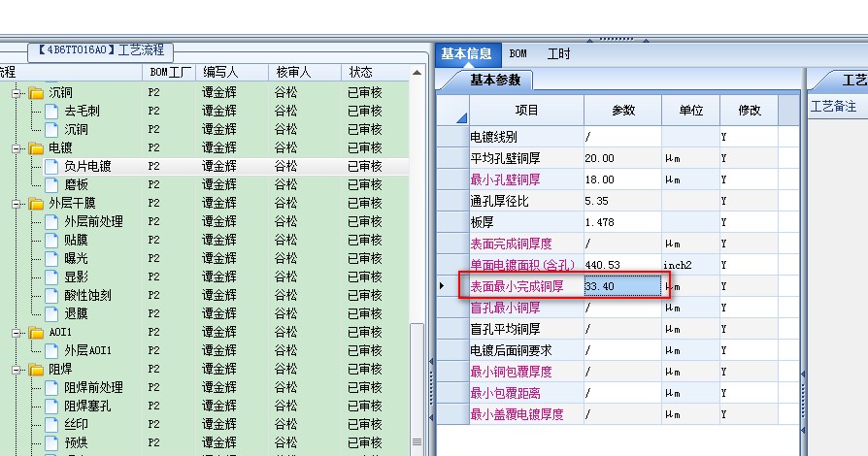Switch to the BOM tab

[x=517, y=53]
